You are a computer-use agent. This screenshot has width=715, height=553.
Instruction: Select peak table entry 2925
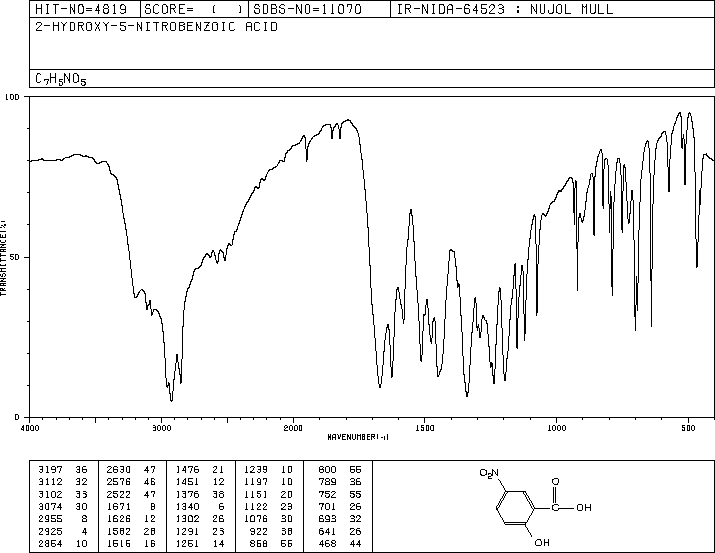coord(51,532)
